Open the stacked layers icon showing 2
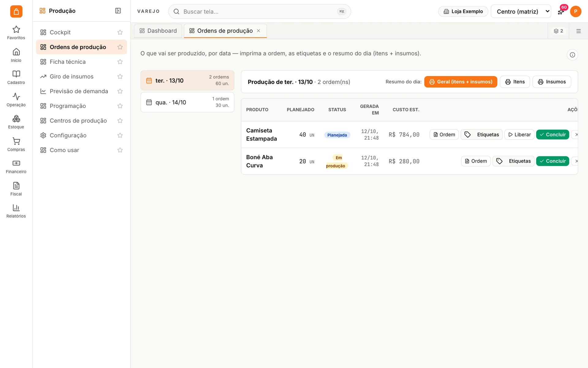588x368 pixels. 558,31
